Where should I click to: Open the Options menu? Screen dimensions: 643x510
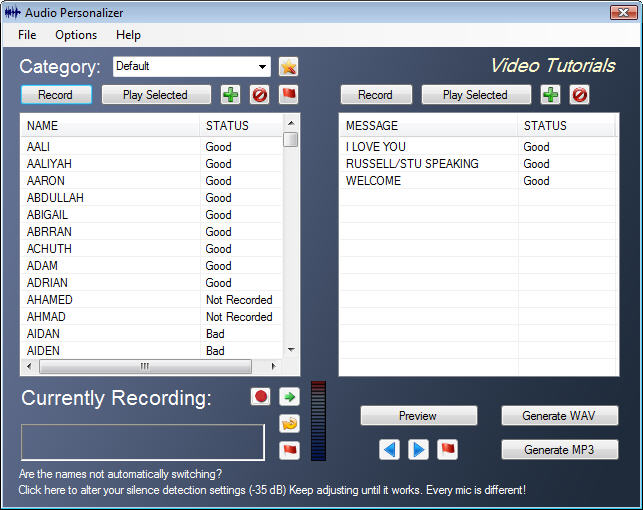(76, 35)
